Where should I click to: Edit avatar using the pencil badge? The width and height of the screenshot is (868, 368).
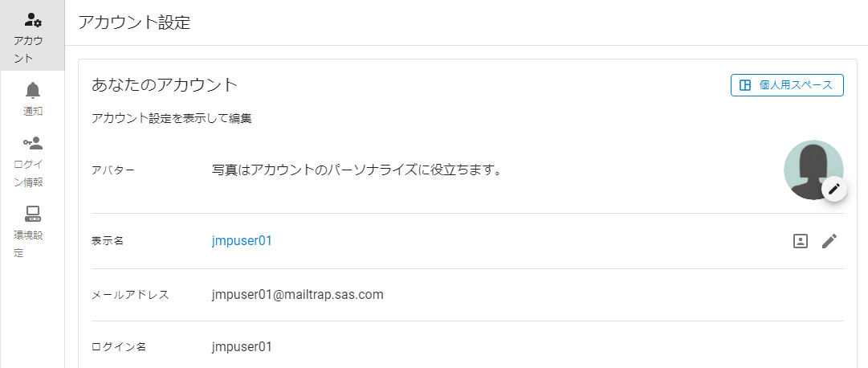click(x=834, y=189)
